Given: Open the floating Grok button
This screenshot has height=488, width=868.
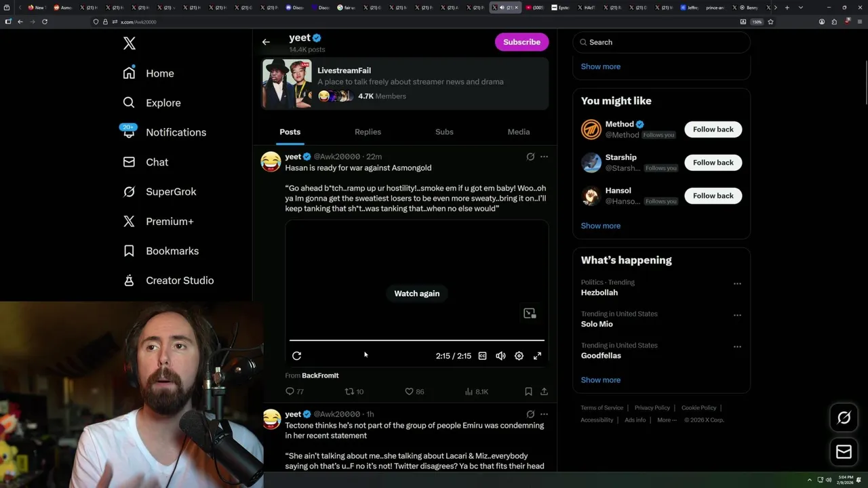Looking at the screenshot, I should 844,418.
